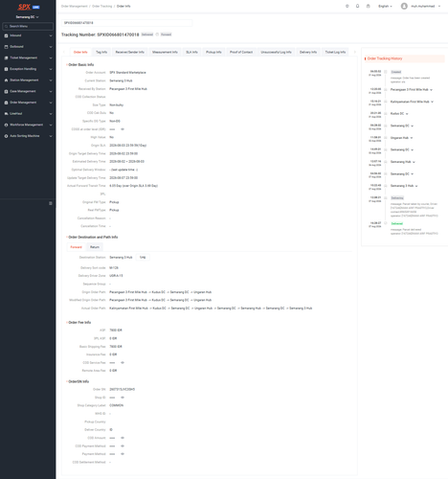Click the Order Tracking breadcrumb link

tap(102, 7)
